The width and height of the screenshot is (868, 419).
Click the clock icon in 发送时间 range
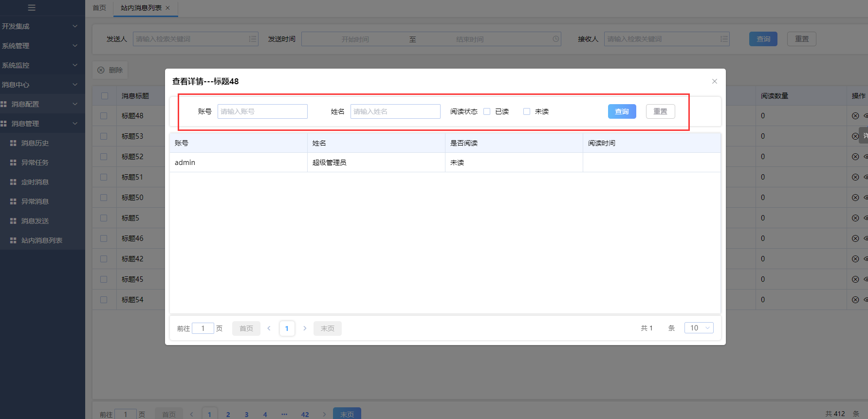(x=556, y=39)
